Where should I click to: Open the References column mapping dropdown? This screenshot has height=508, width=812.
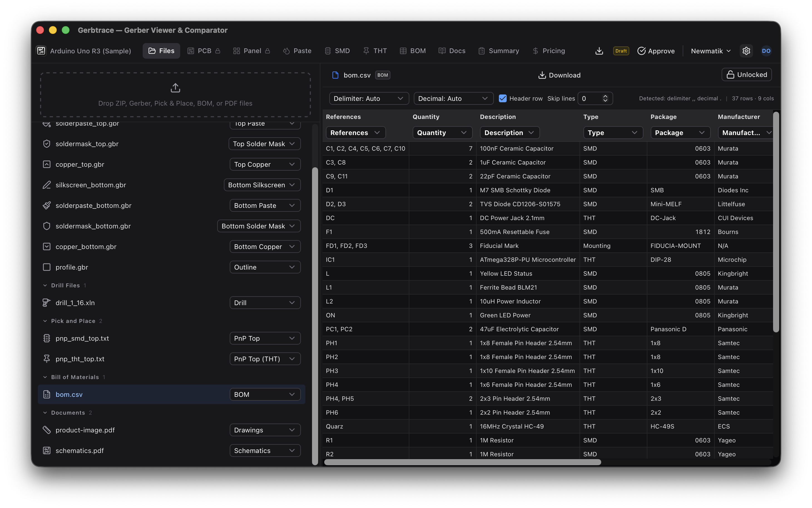pyautogui.click(x=355, y=133)
